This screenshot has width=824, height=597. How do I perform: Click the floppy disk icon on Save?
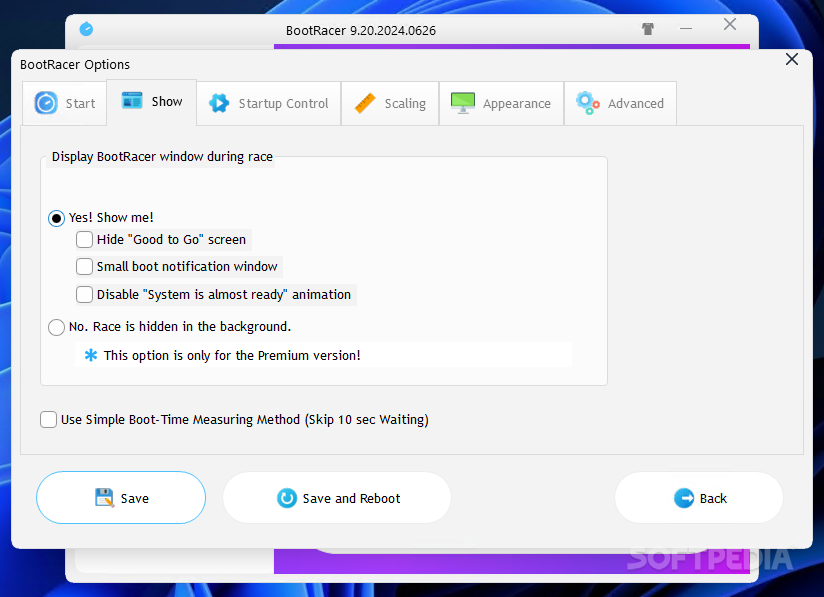coord(105,498)
